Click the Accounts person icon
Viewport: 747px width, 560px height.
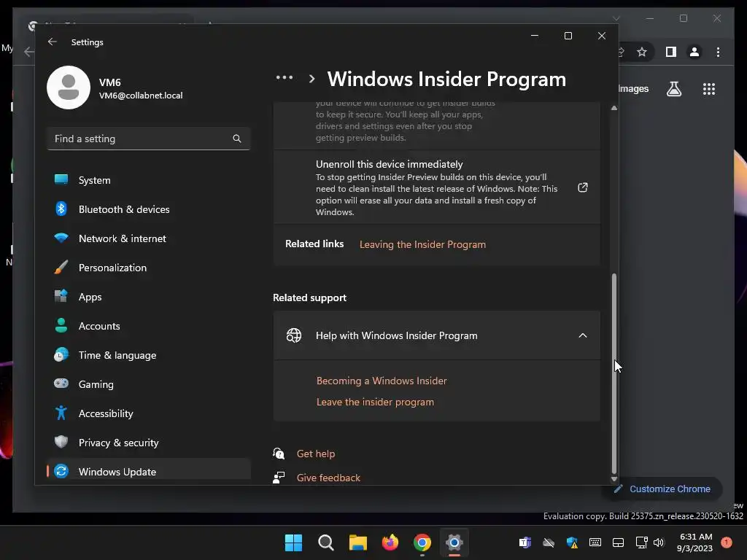(x=61, y=325)
